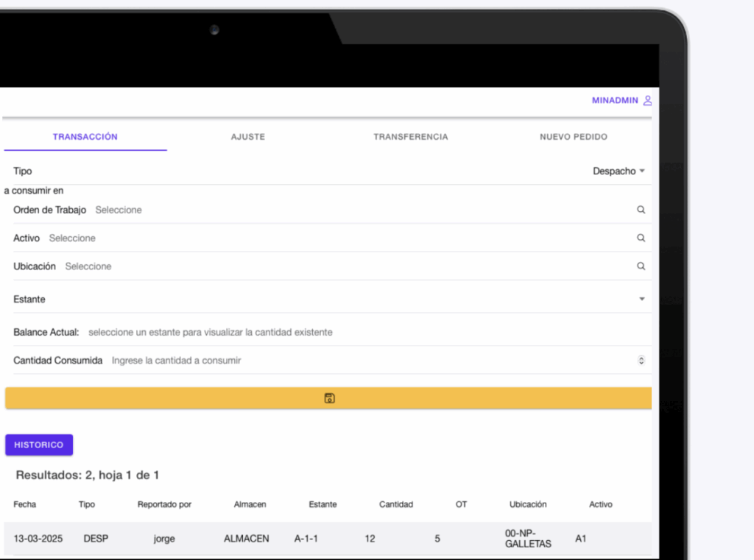The image size is (754, 560).
Task: Click the DESP type cell
Action: click(x=96, y=539)
